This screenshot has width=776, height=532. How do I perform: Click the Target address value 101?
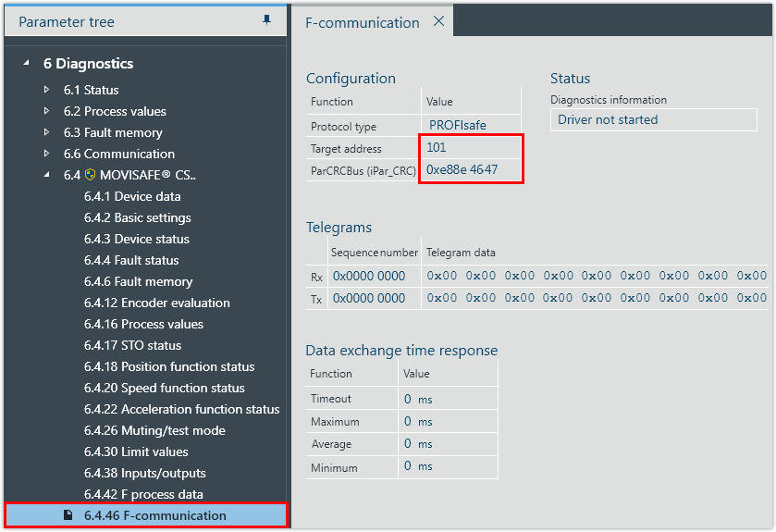pyautogui.click(x=437, y=148)
